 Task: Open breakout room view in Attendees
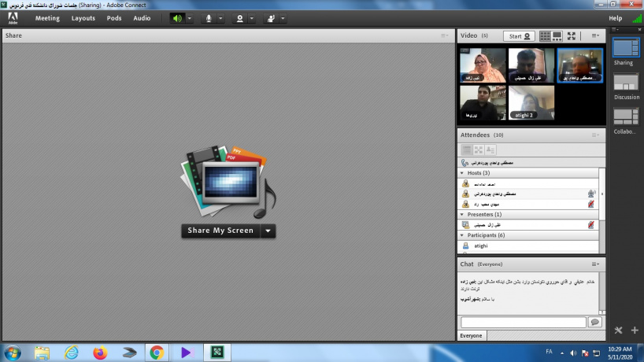(478, 149)
